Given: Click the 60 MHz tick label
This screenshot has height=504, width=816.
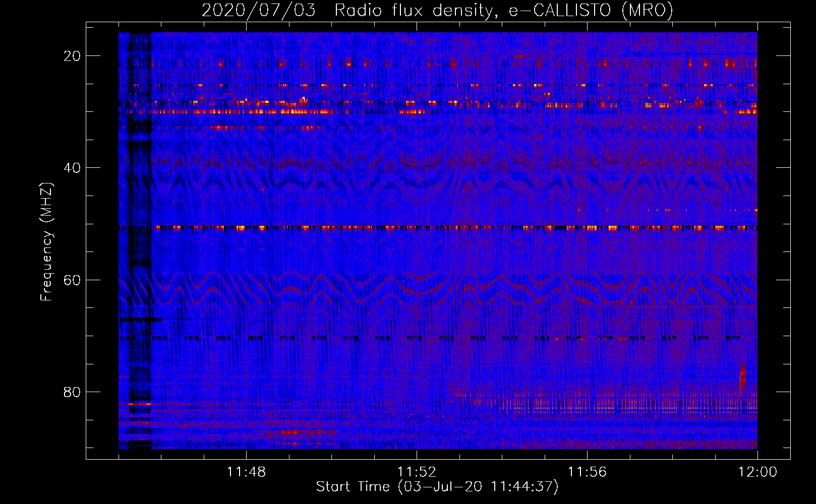Looking at the screenshot, I should point(73,280).
